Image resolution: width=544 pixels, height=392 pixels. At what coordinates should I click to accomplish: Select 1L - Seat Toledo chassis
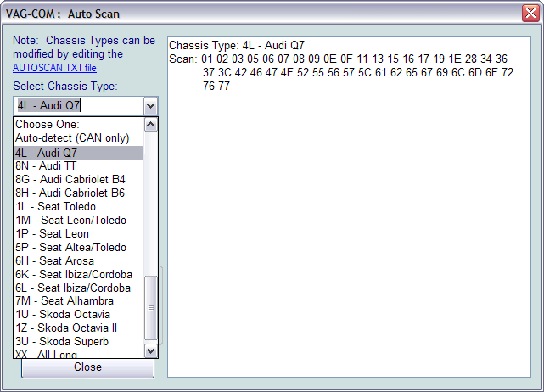tap(55, 207)
